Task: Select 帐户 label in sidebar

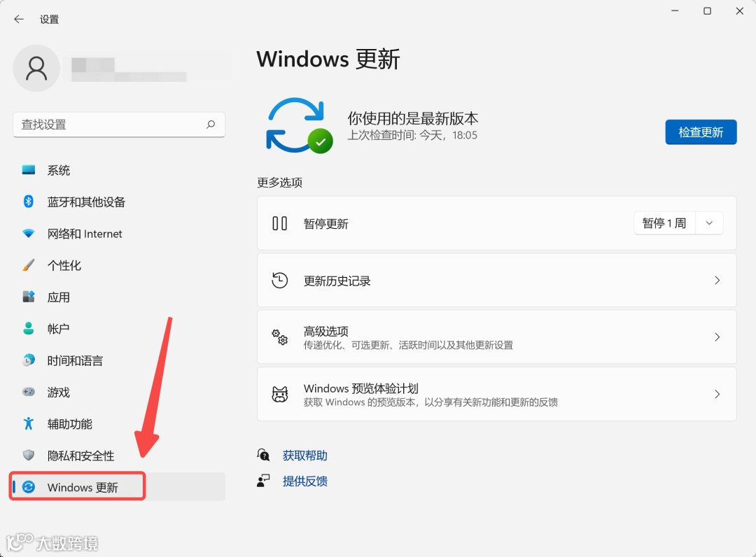Action: pos(58,329)
